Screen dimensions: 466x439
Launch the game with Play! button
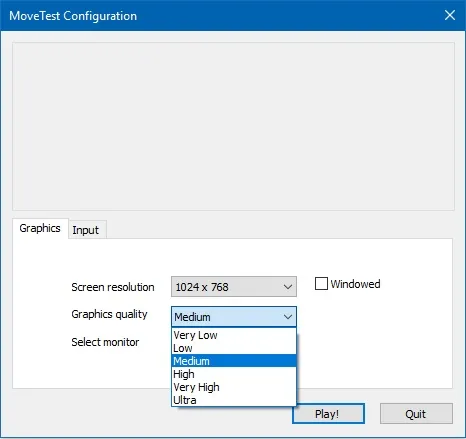[x=328, y=414]
